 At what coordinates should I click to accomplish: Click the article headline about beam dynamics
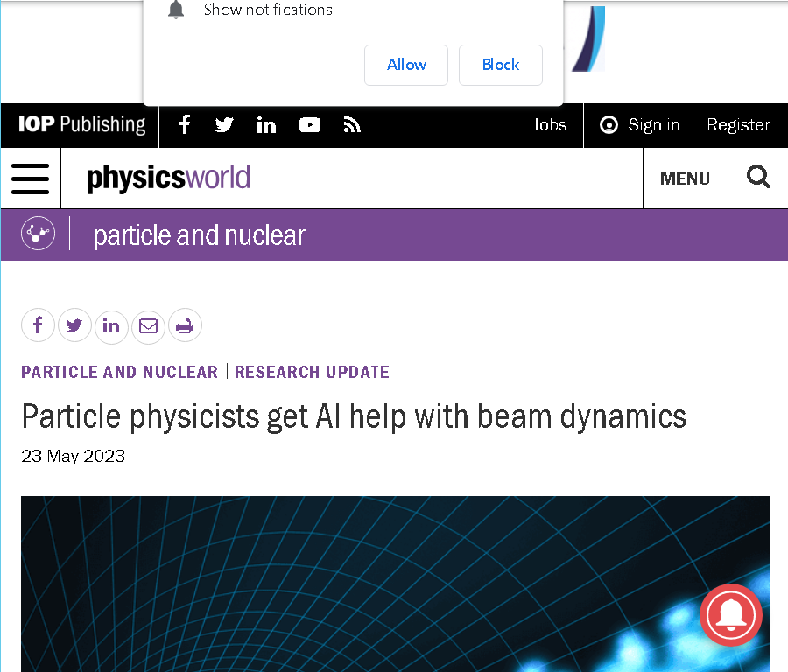coord(354,417)
